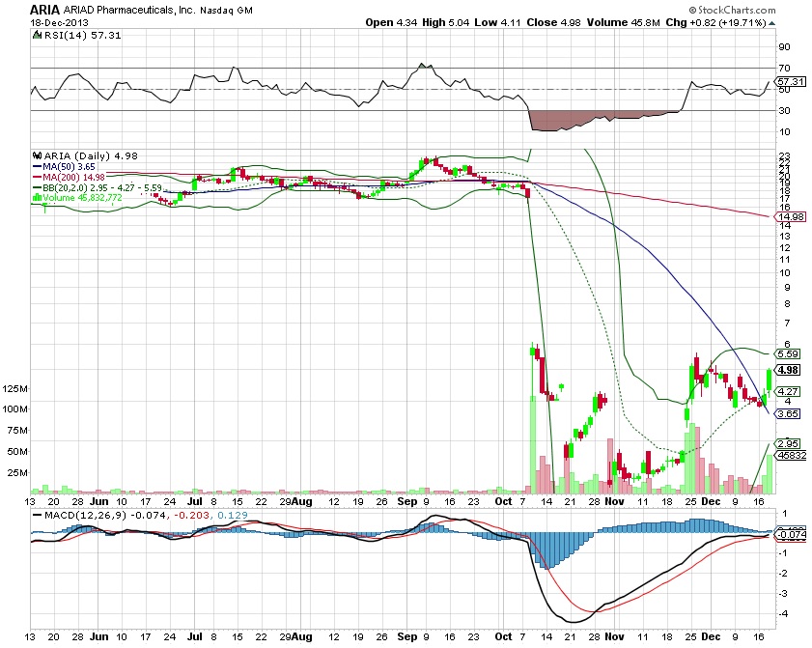Click the RSI legend icon
Screen dimensions: 812x648
[37, 35]
